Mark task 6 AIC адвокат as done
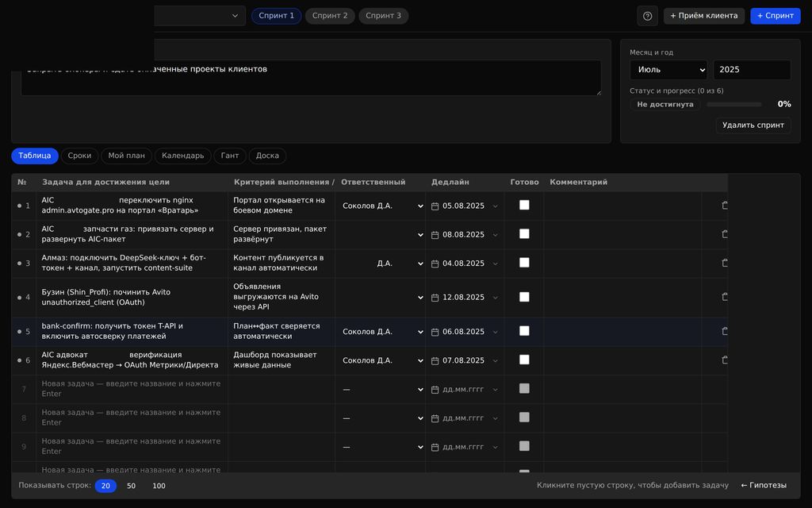This screenshot has height=508, width=812. (x=524, y=360)
